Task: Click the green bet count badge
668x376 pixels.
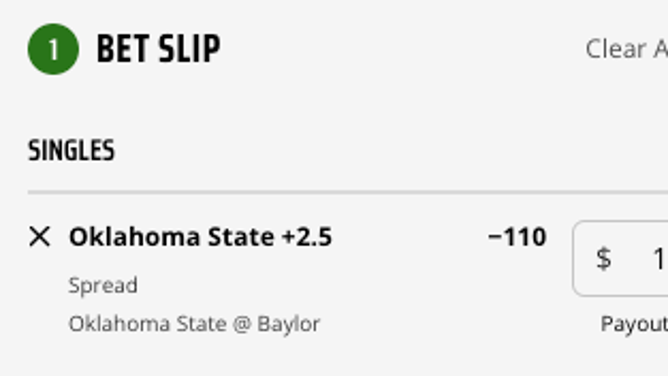Action: [53, 49]
